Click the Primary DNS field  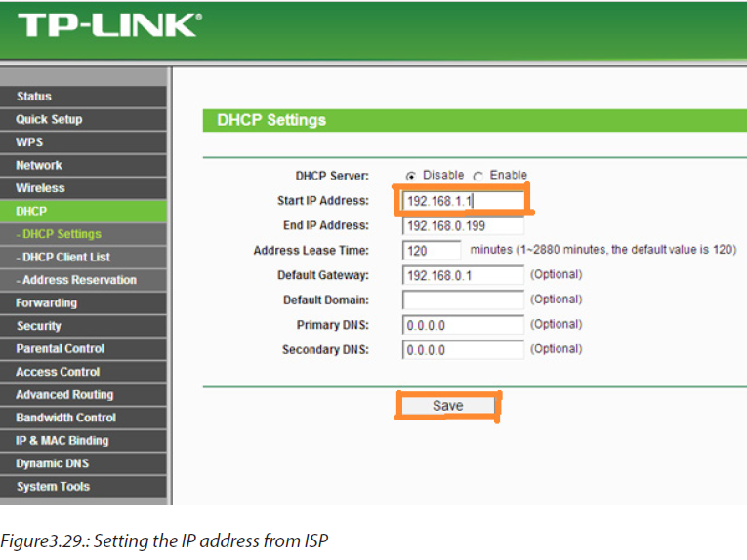[x=463, y=325]
